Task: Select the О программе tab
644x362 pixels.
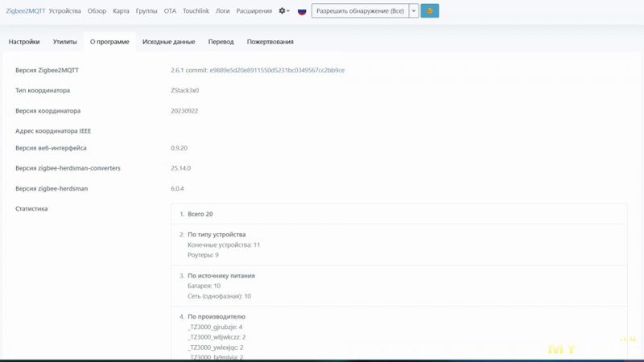Action: (109, 42)
